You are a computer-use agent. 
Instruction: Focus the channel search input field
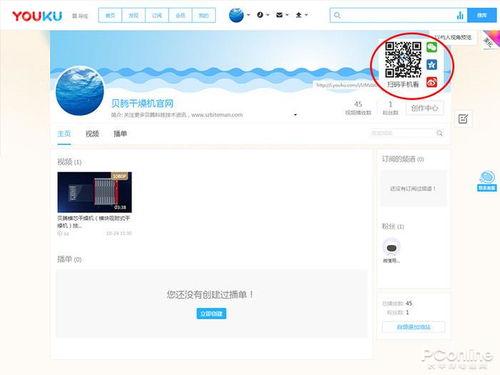click(x=402, y=133)
